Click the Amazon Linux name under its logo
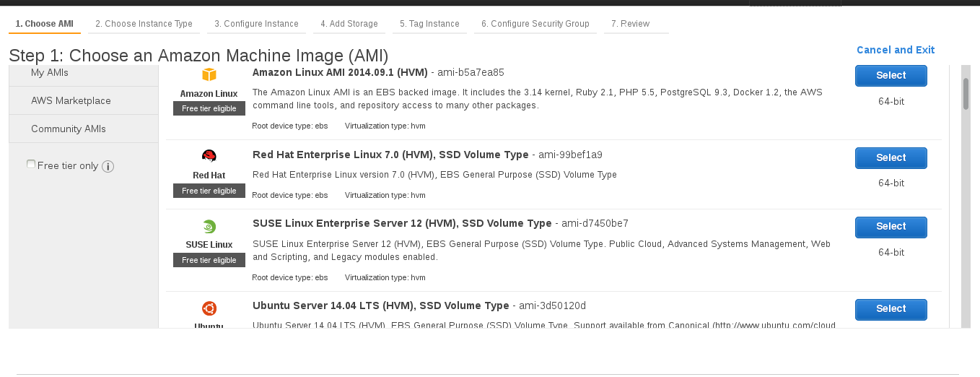Viewport: 980px width, 377px height. 209,94
